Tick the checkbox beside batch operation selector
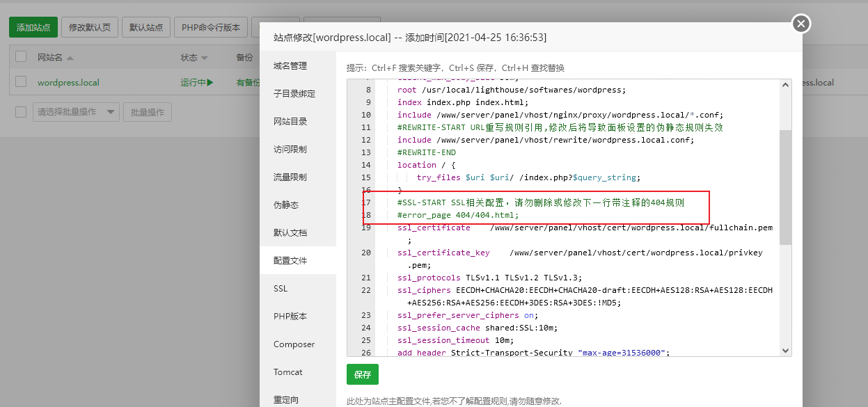This screenshot has width=868, height=407. point(21,112)
